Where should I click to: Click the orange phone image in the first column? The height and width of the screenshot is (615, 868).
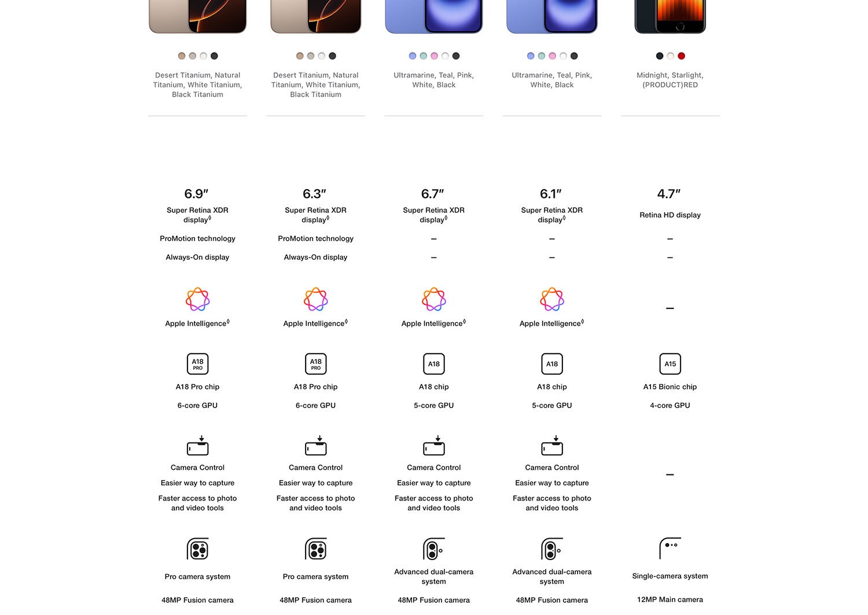point(197,17)
